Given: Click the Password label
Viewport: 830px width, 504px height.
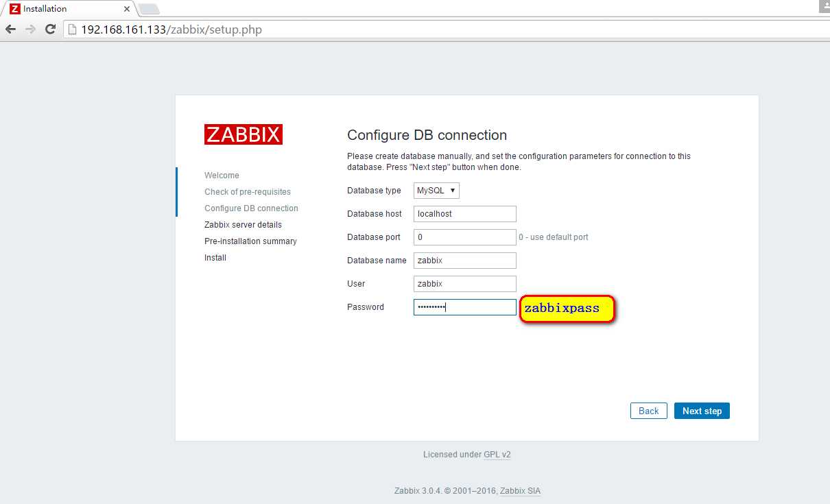Looking at the screenshot, I should pyautogui.click(x=366, y=307).
